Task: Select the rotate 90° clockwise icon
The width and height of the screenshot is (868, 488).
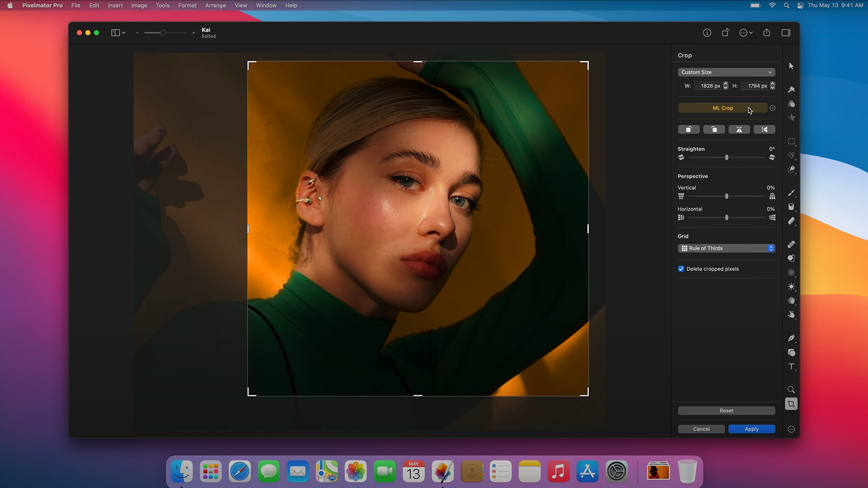Action: pyautogui.click(x=713, y=129)
